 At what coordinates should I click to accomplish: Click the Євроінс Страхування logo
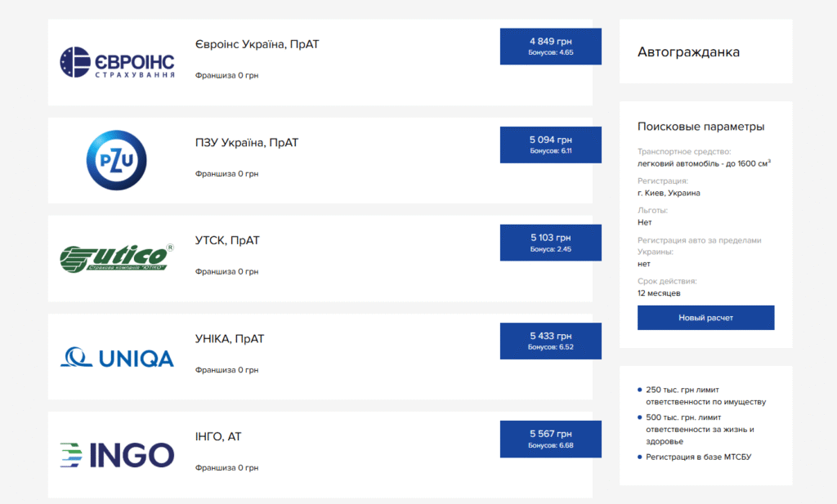pyautogui.click(x=117, y=62)
